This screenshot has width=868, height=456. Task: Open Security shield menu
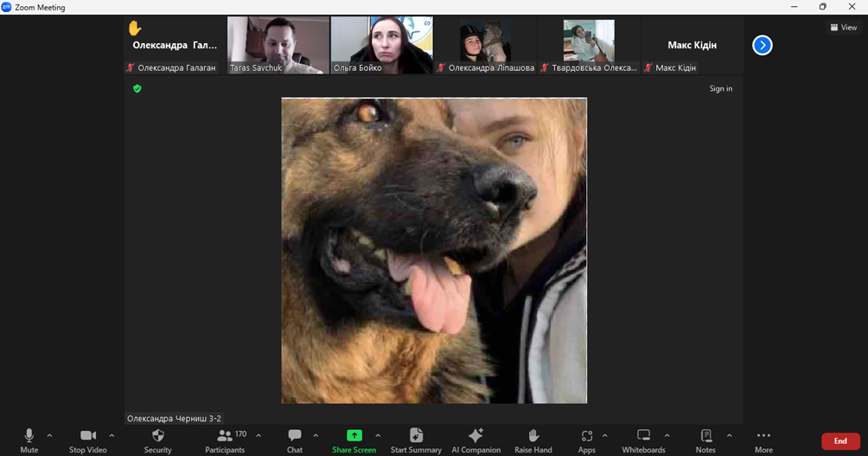157,441
